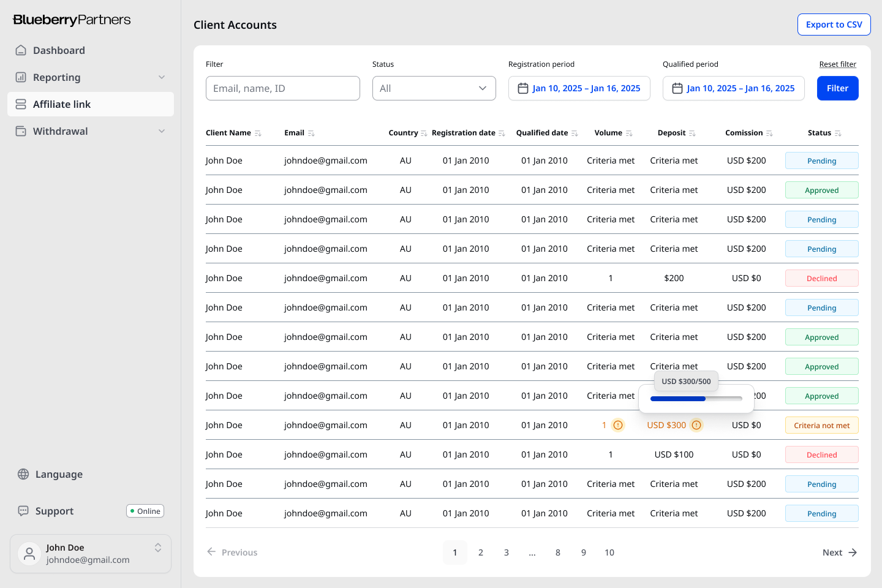Viewport: 882px width, 588px height.
Task: Go to page 2
Action: [481, 552]
